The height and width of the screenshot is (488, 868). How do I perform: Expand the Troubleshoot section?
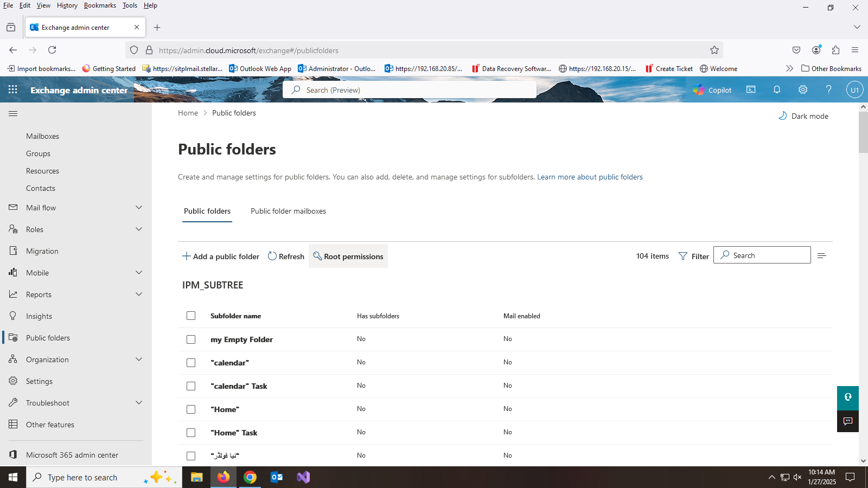click(x=139, y=403)
